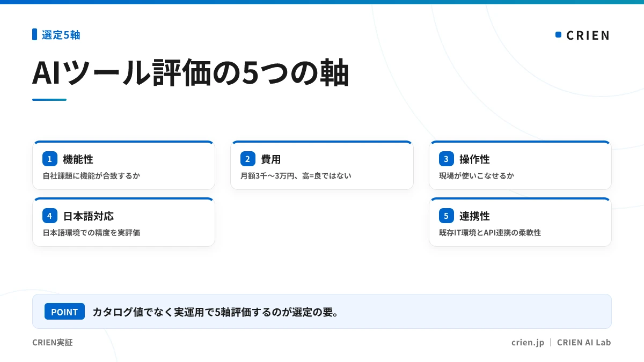
Task: Click the text 月額3千〜3万円、高=良ではない
Action: (296, 175)
